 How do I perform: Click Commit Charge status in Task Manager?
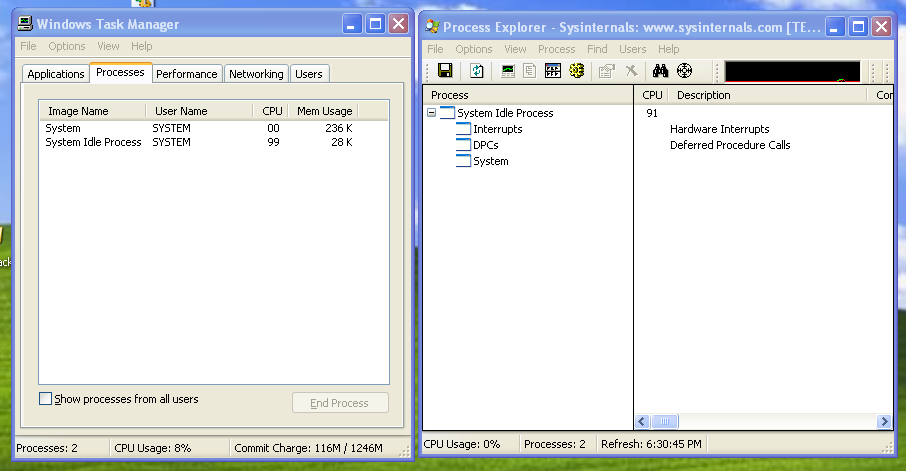309,448
